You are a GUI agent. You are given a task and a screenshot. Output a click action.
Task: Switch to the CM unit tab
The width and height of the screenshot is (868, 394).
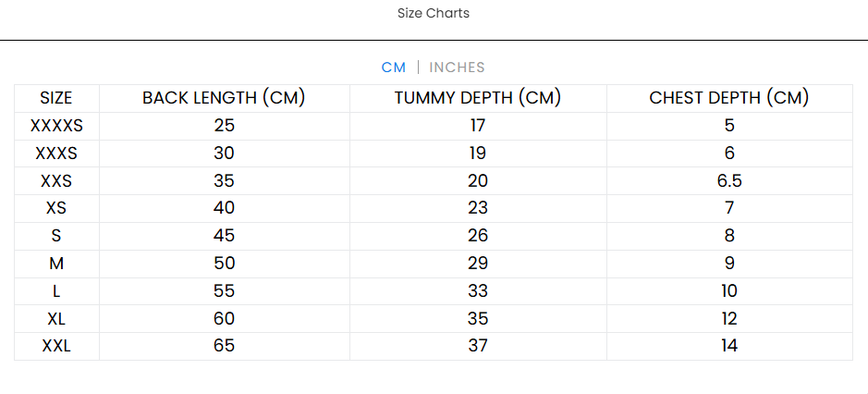pos(393,68)
